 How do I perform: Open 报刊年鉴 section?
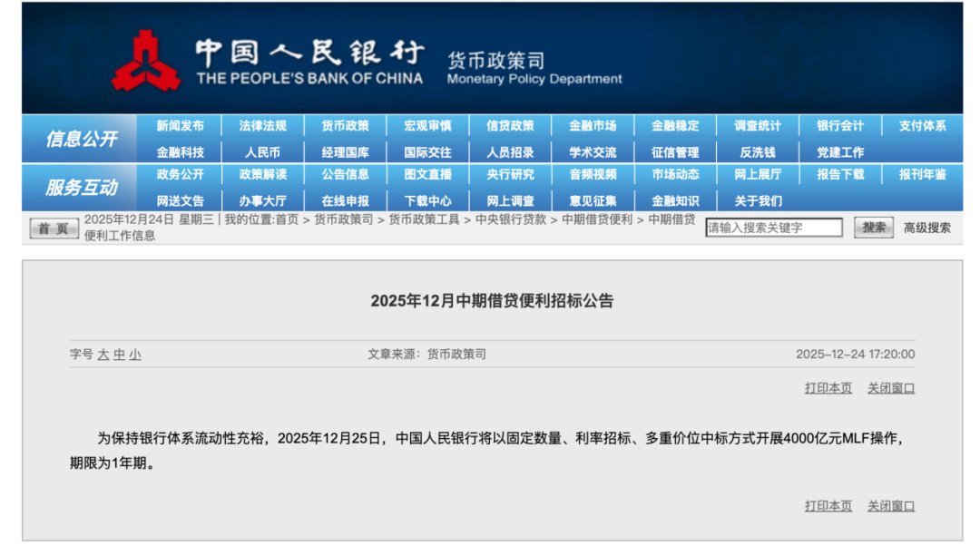point(923,175)
